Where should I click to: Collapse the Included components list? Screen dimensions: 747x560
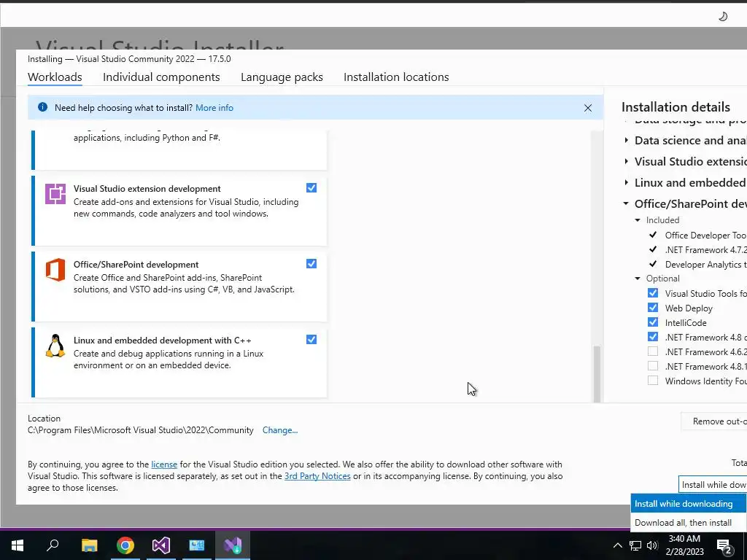tap(638, 220)
